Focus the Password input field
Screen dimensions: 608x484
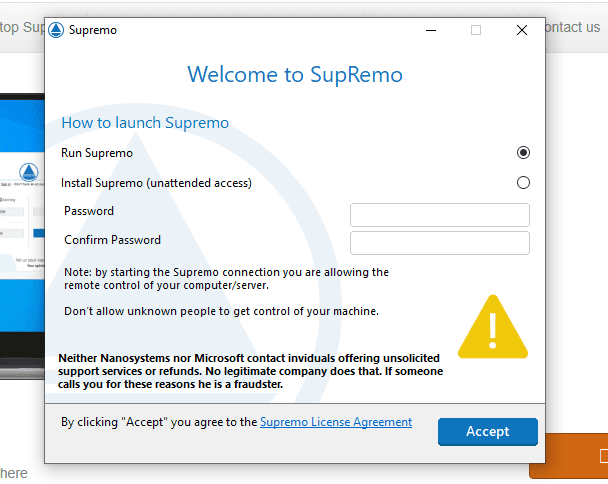439,215
